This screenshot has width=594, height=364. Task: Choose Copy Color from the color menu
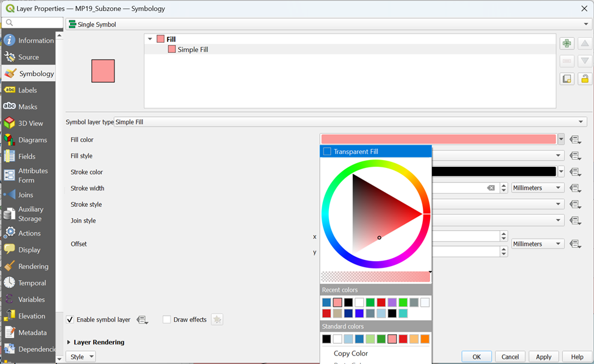click(351, 353)
